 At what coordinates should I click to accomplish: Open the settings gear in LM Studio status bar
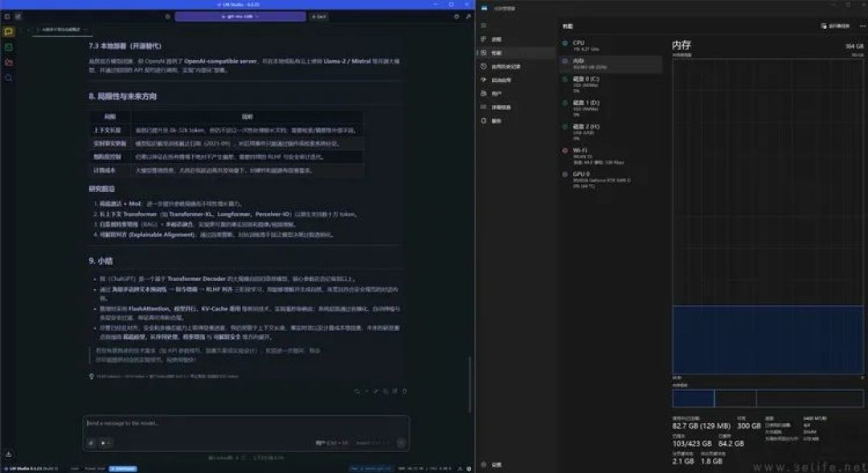[x=469, y=468]
